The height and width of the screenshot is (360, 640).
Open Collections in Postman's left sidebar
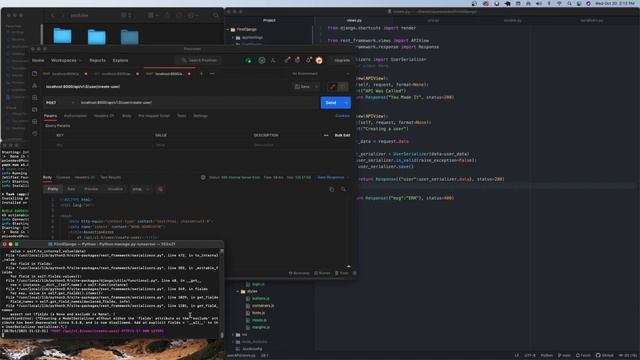35,73
